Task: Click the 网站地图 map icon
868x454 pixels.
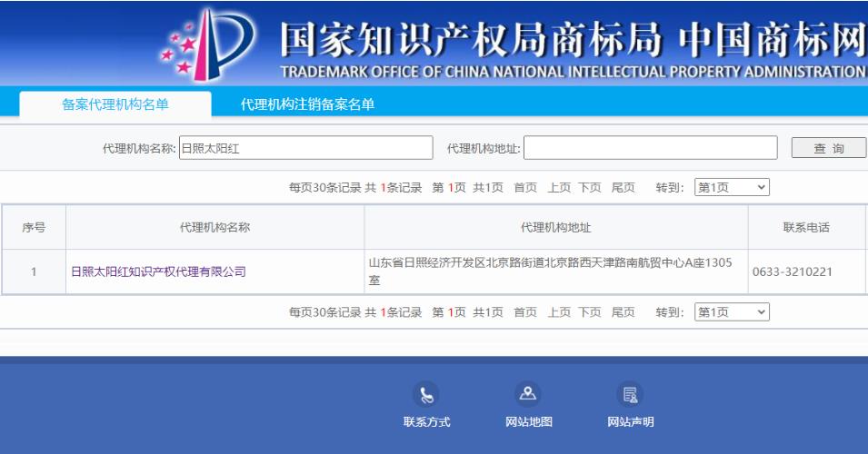Action: pyautogui.click(x=528, y=394)
